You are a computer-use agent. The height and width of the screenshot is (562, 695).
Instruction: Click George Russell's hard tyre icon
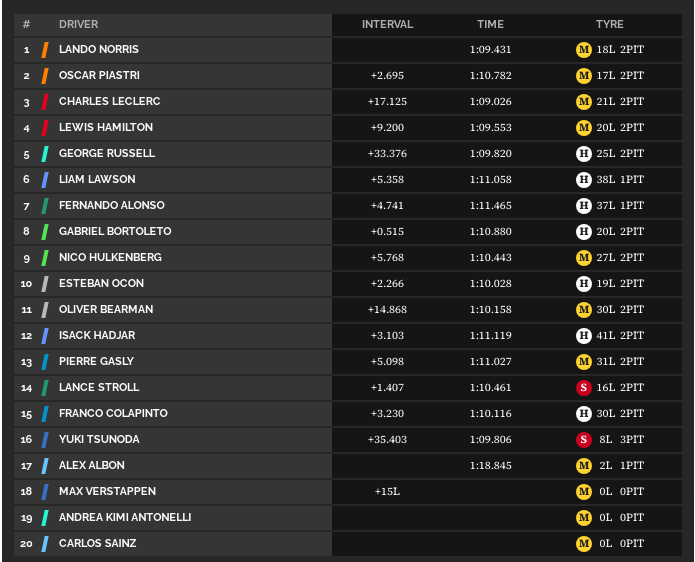[583, 154]
